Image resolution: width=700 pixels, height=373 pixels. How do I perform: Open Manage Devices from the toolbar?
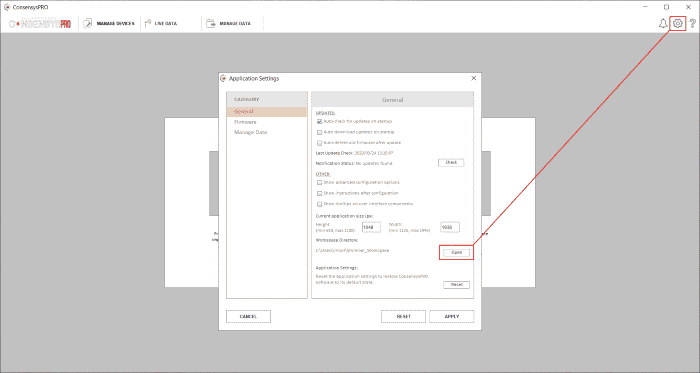[x=109, y=24]
